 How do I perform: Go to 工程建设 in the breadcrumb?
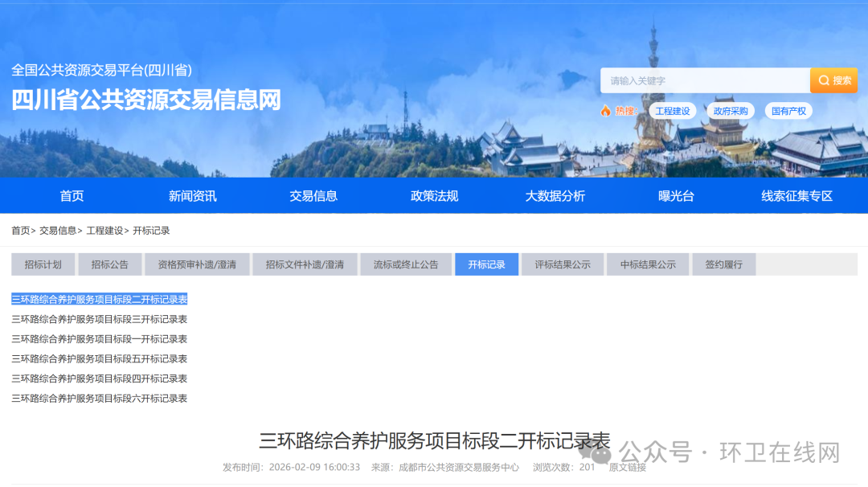[x=104, y=231]
